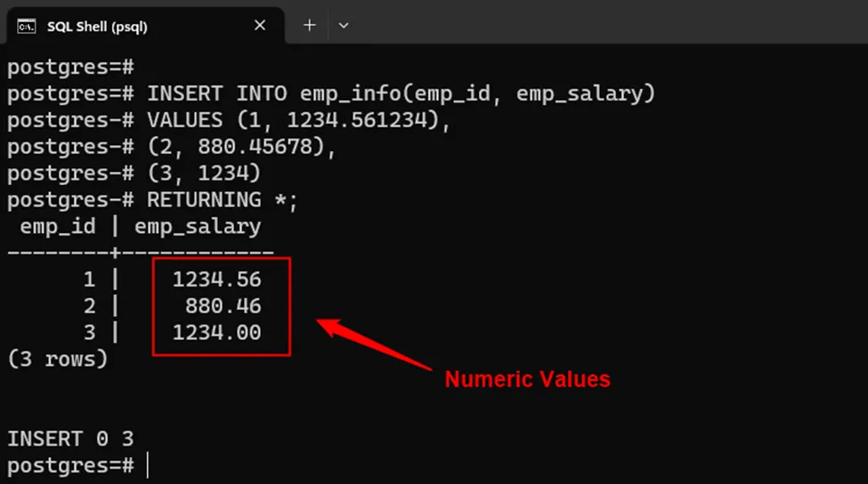Viewport: 868px width, 484px height.
Task: Expand the new tab profile dropdown chevron
Action: (344, 26)
